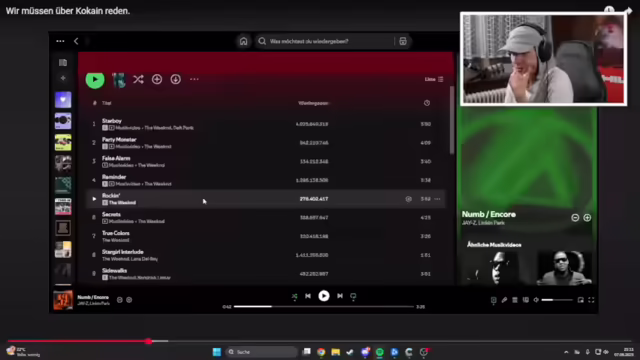Image resolution: width=640 pixels, height=360 pixels.
Task: Open the Numb / Encore cover thumbnail
Action: pos(63,300)
